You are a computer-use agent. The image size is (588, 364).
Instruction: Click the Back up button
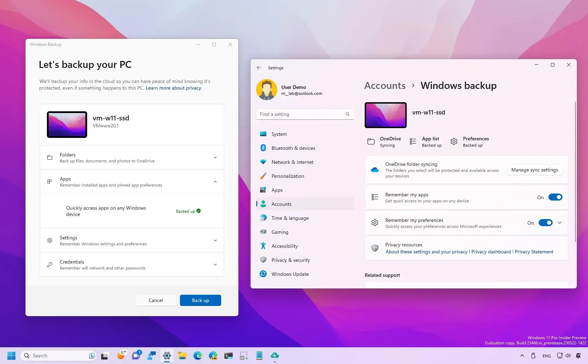coord(201,300)
